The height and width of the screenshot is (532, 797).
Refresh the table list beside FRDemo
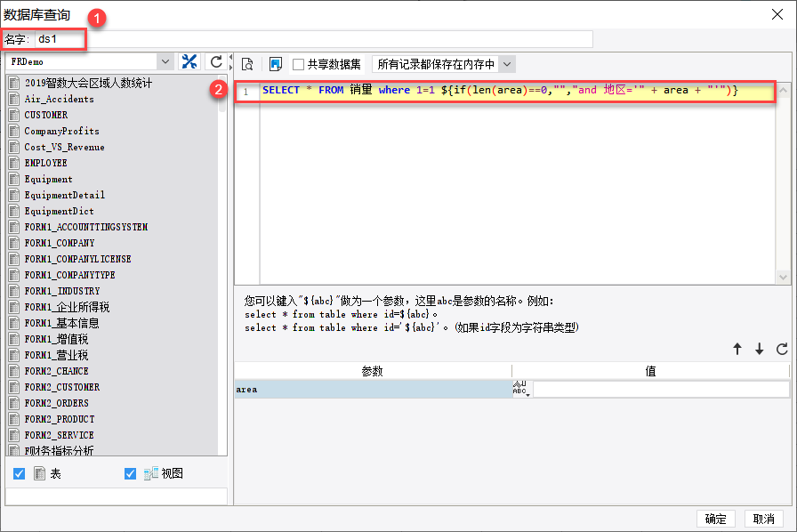[216, 61]
